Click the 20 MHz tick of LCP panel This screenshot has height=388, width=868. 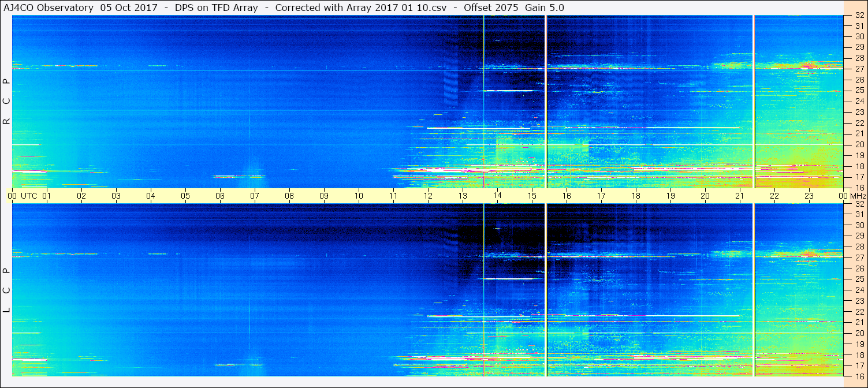[859, 333]
